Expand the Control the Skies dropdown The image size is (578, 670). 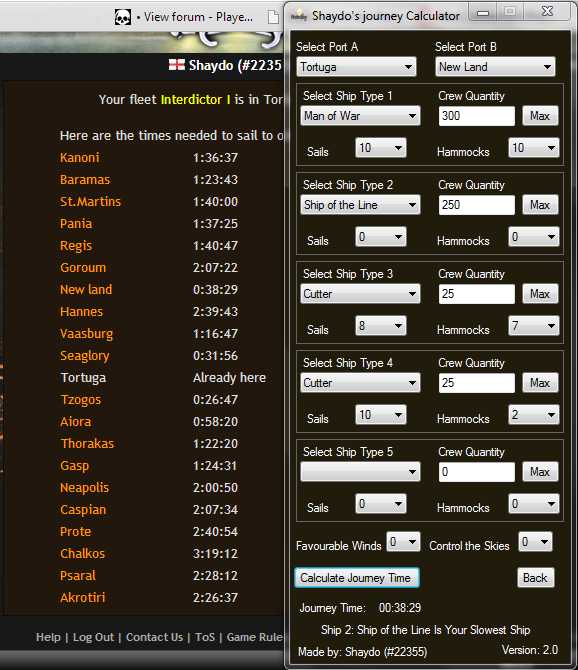tap(535, 542)
